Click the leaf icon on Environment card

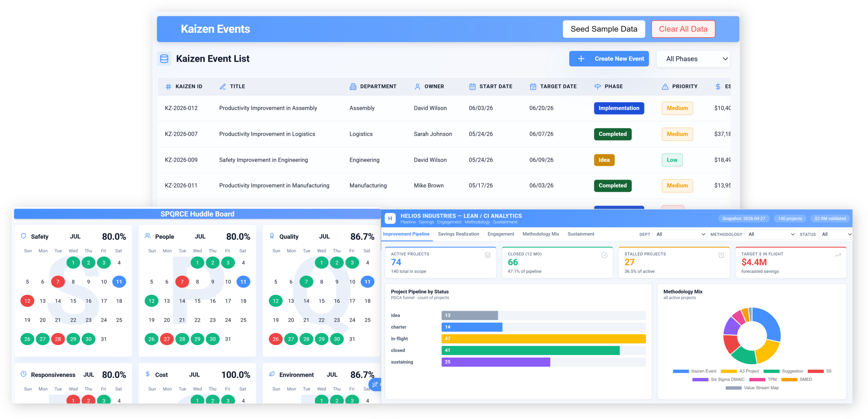point(272,374)
